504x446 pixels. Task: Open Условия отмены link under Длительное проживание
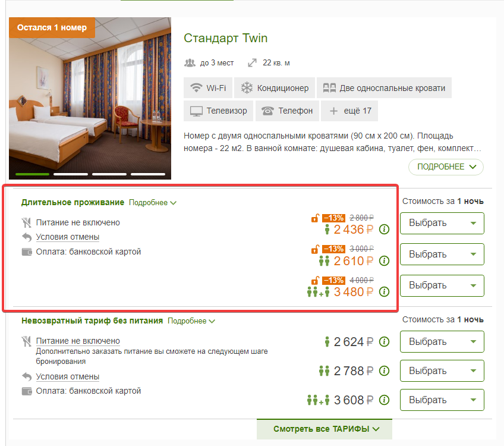coord(68,237)
